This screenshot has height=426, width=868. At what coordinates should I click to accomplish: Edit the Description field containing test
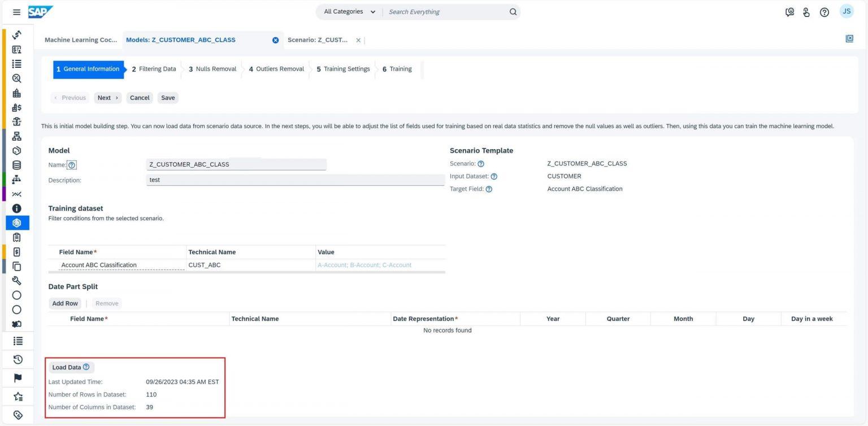295,180
